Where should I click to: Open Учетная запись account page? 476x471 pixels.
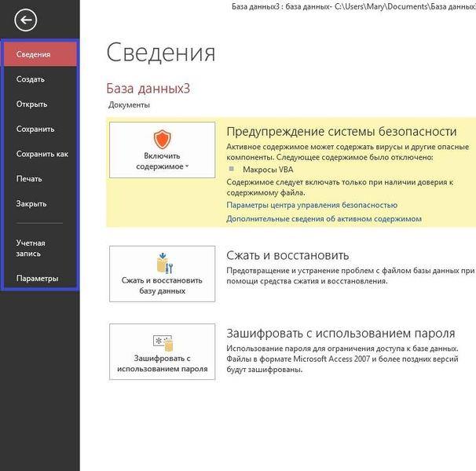(31, 248)
